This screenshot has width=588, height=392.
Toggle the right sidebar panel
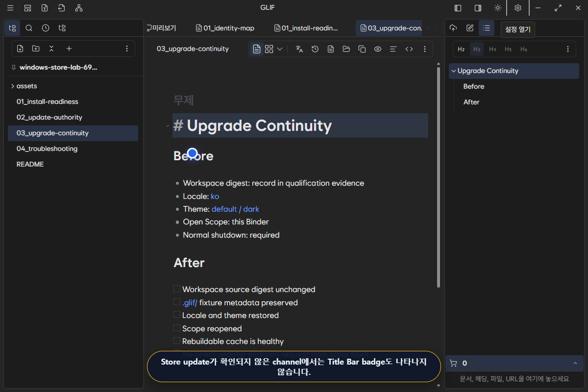click(478, 8)
